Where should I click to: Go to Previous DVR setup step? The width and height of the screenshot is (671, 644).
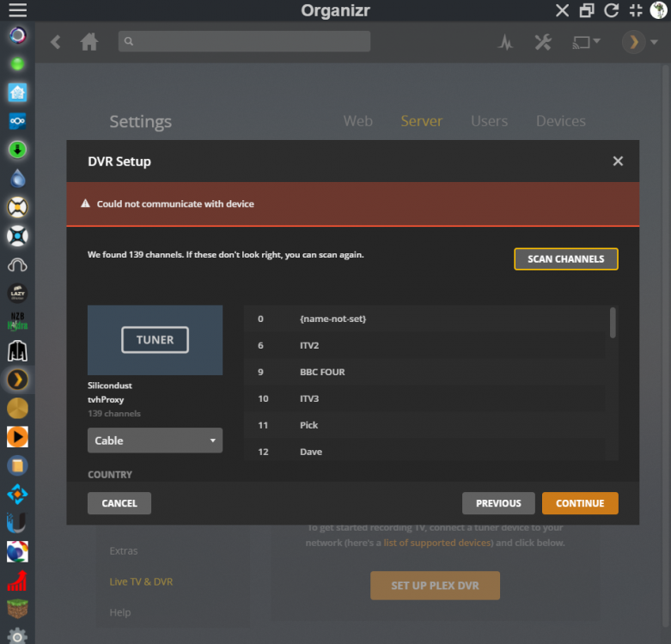(x=498, y=503)
